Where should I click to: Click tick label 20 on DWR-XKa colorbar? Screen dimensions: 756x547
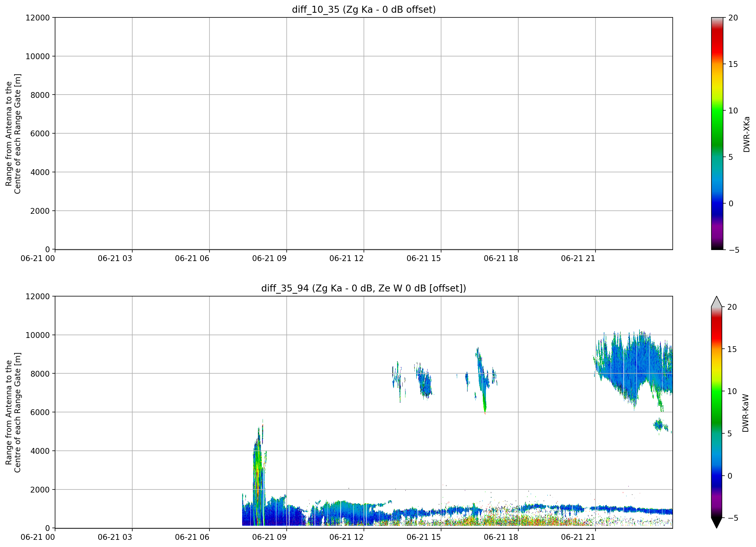(x=733, y=18)
